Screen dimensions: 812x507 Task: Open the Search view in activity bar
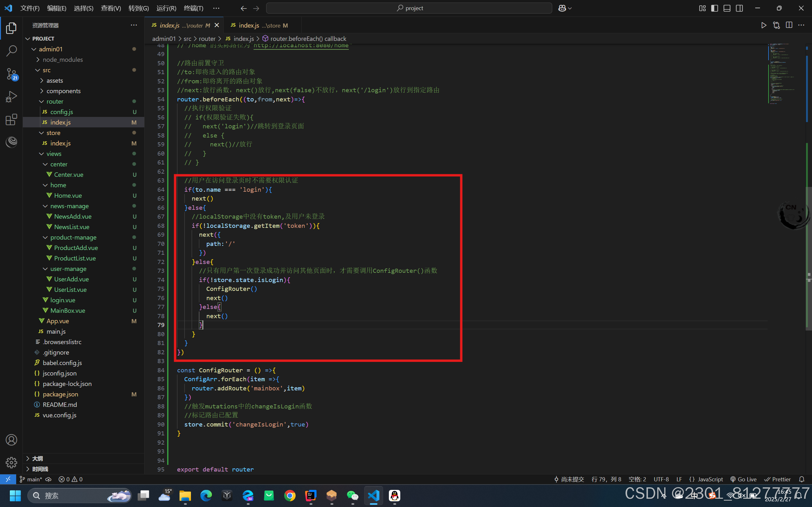pos(11,51)
